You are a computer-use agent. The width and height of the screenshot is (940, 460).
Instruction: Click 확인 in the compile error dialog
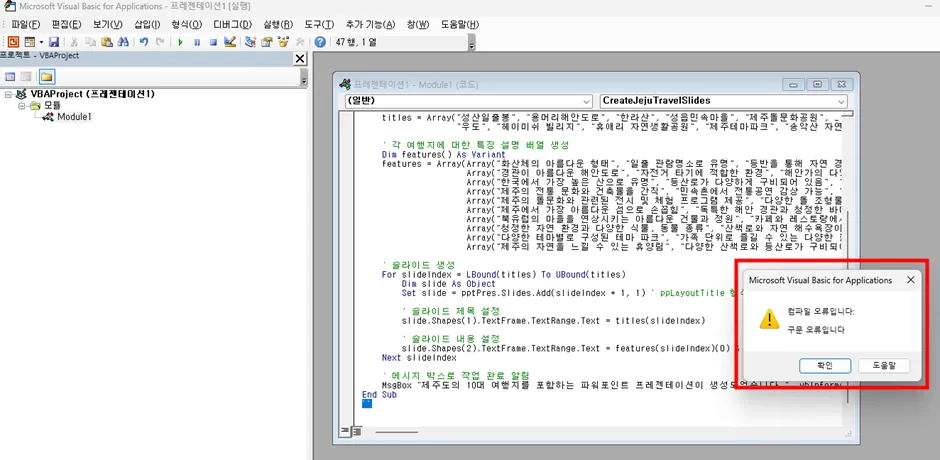click(824, 365)
